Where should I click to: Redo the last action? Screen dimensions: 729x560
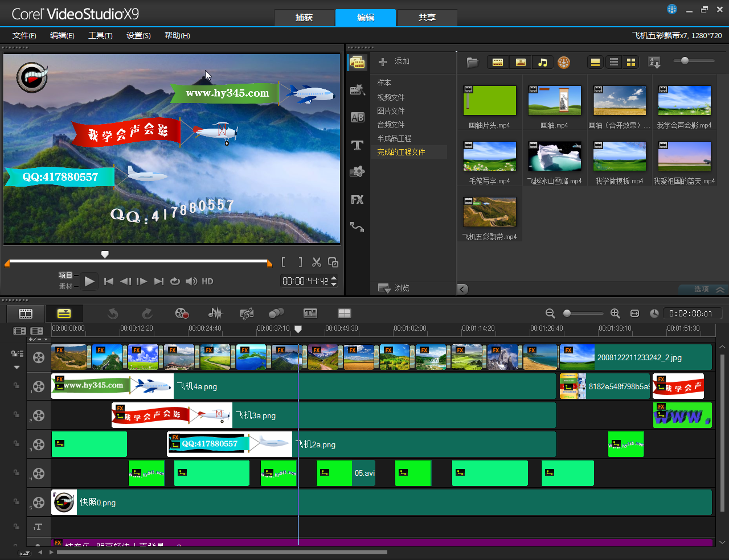click(147, 314)
